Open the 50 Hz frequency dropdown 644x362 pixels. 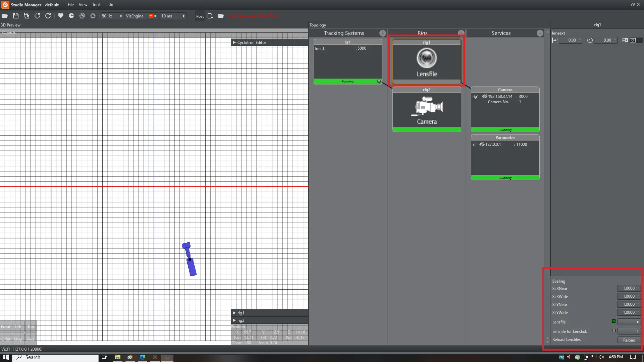(x=112, y=16)
